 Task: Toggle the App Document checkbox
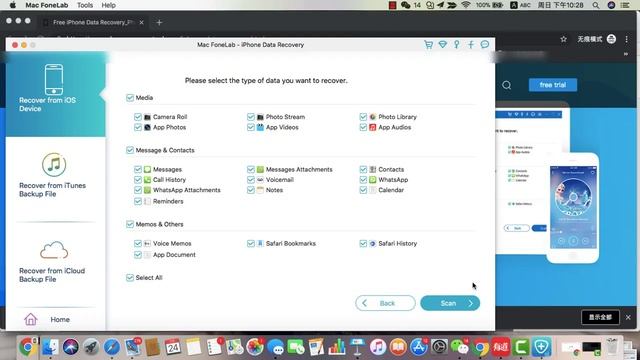tap(138, 255)
